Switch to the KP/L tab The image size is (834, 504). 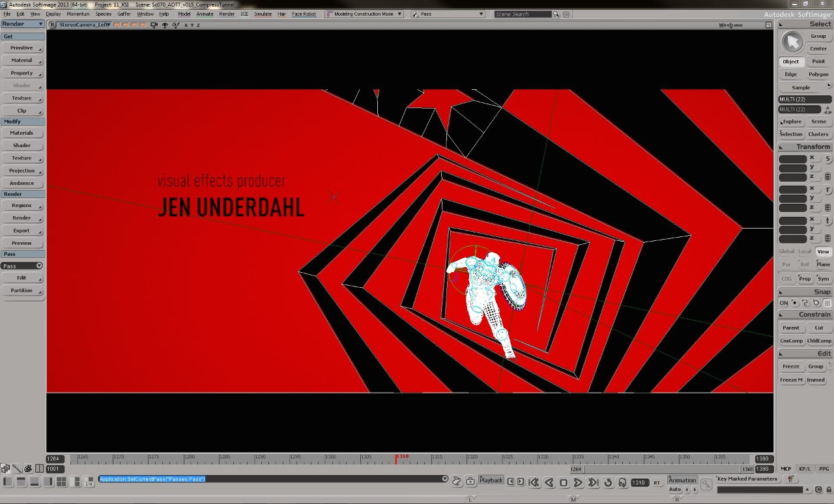(x=805, y=469)
